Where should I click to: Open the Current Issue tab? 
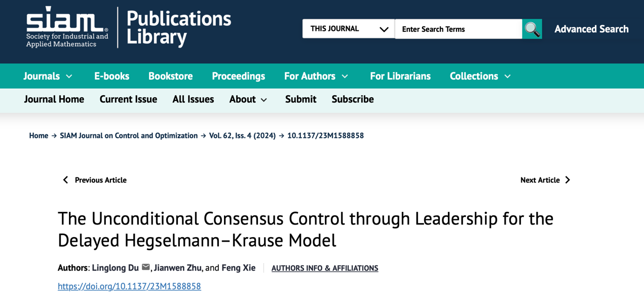coord(128,99)
